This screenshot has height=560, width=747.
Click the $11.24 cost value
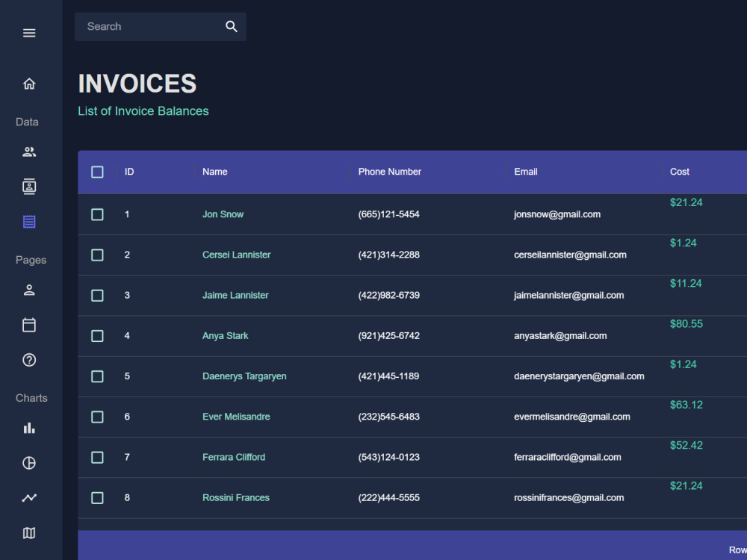coord(686,283)
